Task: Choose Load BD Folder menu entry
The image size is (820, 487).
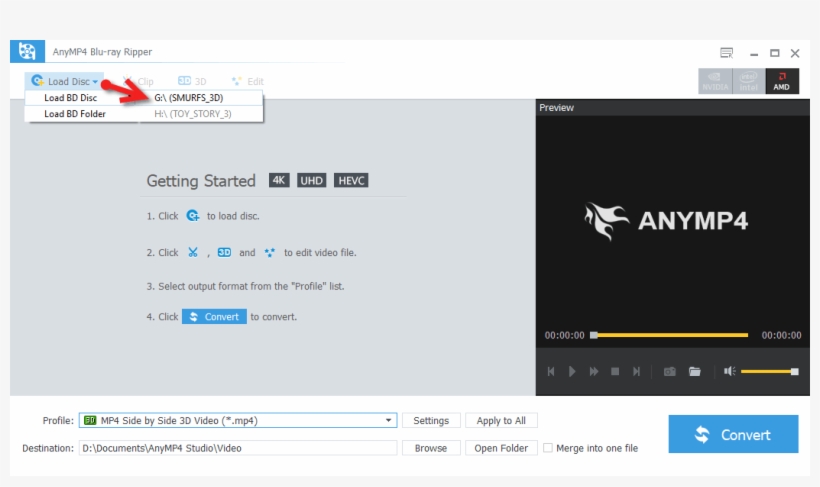Action: tap(75, 114)
